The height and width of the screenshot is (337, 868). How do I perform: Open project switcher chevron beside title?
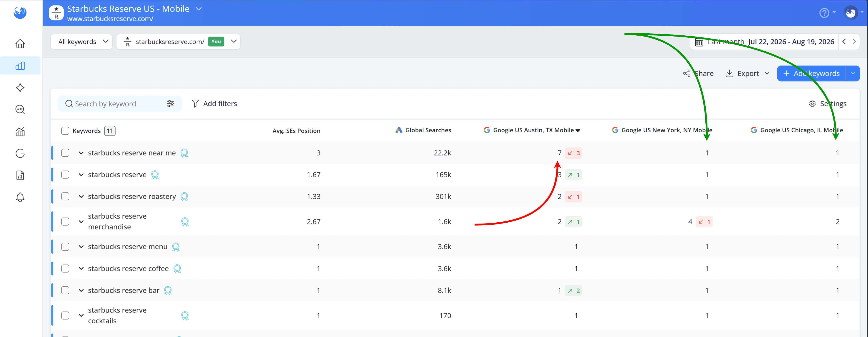[199, 9]
